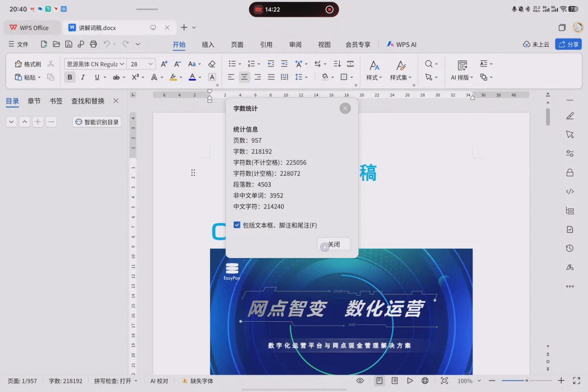Click the 关闭 button in the word count dialog
This screenshot has height=392, width=588.
tap(334, 244)
